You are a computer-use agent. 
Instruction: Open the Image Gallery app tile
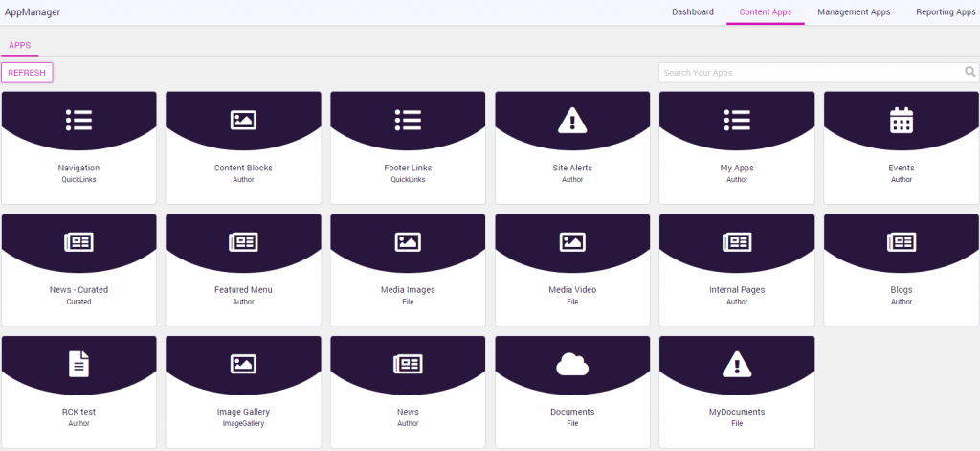(x=243, y=391)
